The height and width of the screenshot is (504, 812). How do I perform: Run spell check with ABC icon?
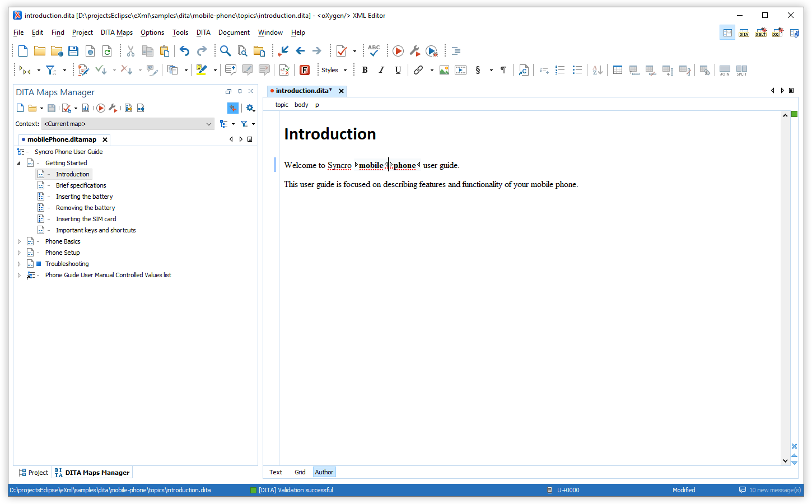[x=374, y=51]
